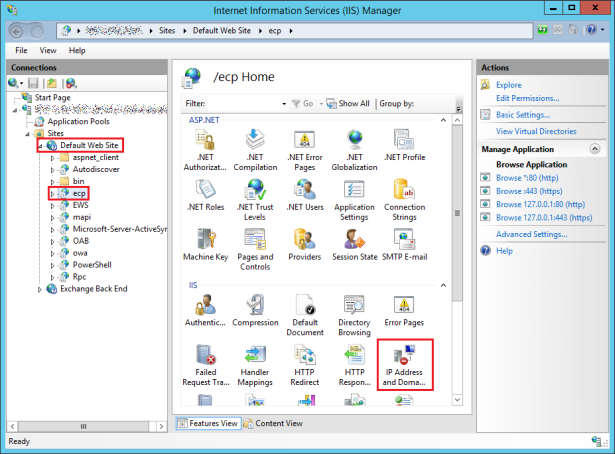Open Connection Strings feature
This screenshot has height=454, width=615.
click(404, 200)
